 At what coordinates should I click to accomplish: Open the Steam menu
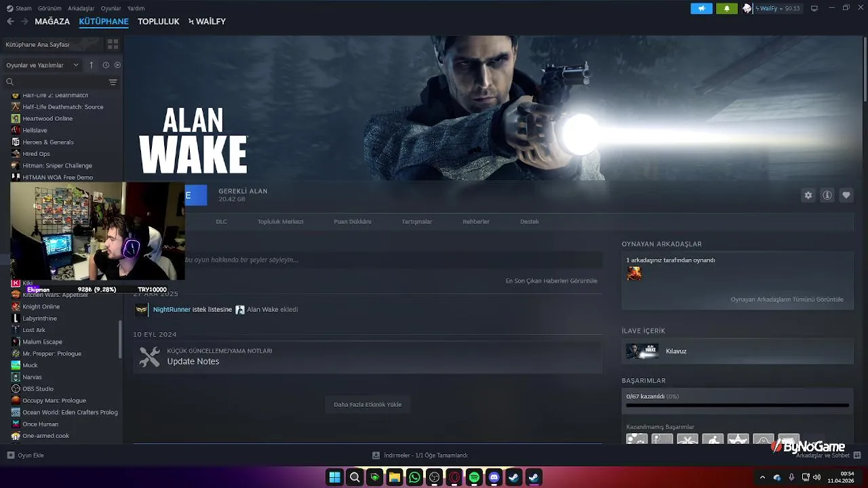(20, 8)
